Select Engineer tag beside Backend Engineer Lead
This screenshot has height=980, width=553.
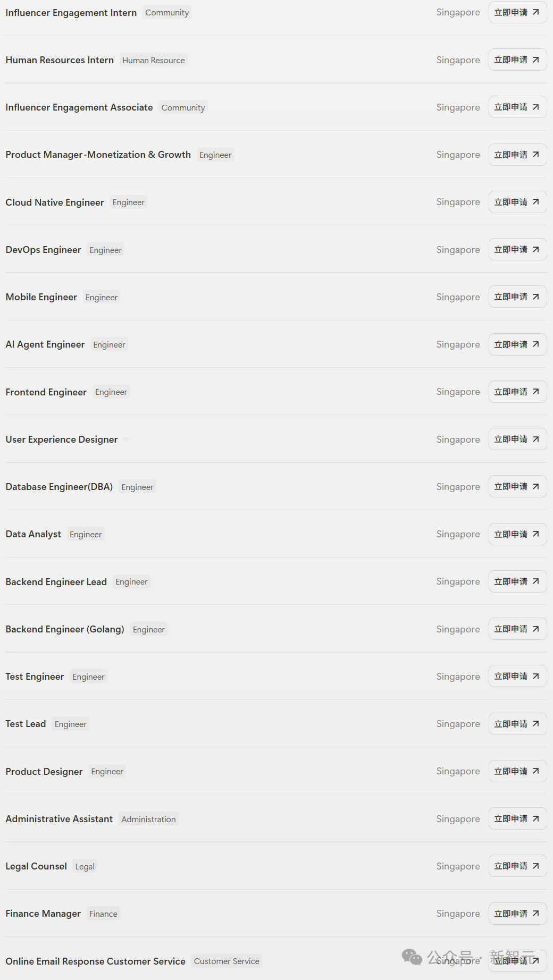[x=131, y=582]
